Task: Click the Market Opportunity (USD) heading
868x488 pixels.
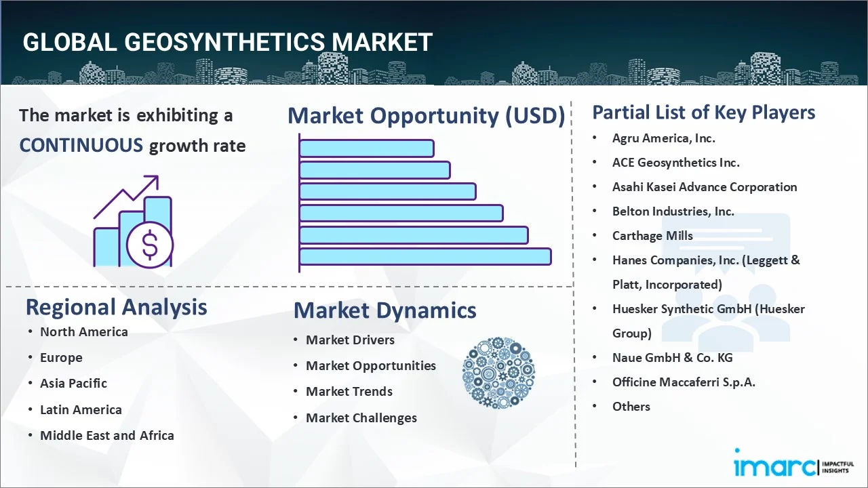Action: coord(426,116)
